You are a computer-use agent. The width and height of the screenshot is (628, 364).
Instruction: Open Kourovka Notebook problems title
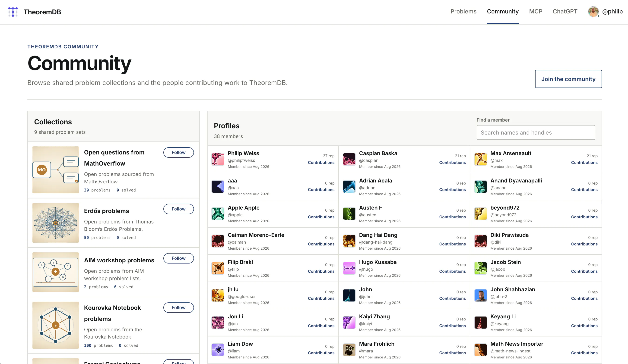(x=112, y=313)
